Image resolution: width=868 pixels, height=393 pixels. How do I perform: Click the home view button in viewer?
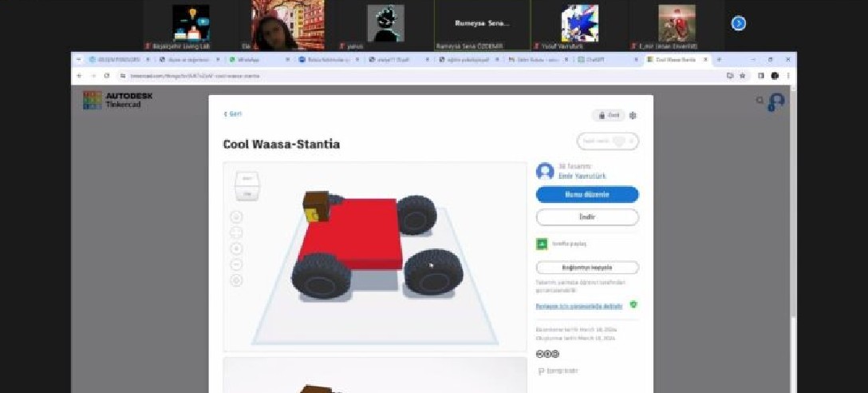[236, 216]
